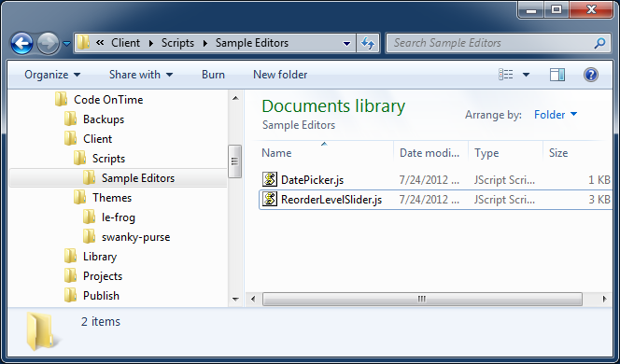
Task: Maximize the Explorer window
Action: pyautogui.click(x=557, y=9)
